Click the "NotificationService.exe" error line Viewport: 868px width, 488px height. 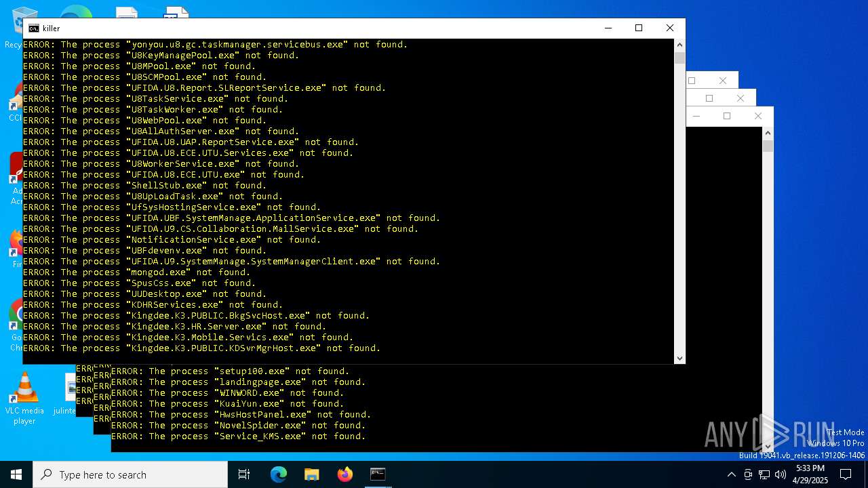[172, 240]
